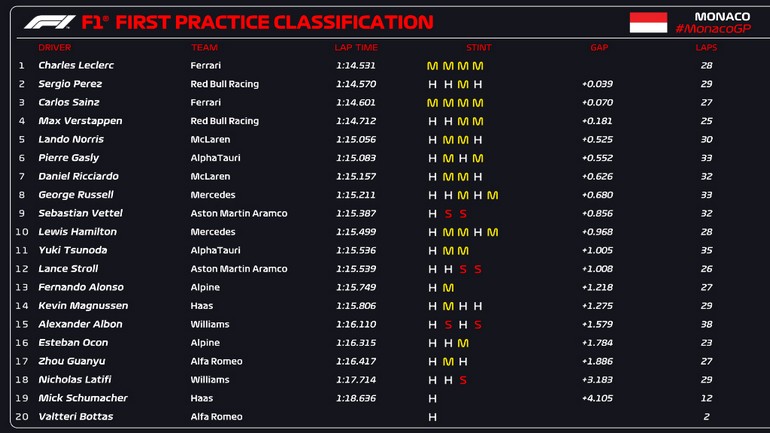Click Yuki Tsunoda's 35 laps value
Image resolution: width=770 pixels, height=433 pixels.
[x=706, y=251]
